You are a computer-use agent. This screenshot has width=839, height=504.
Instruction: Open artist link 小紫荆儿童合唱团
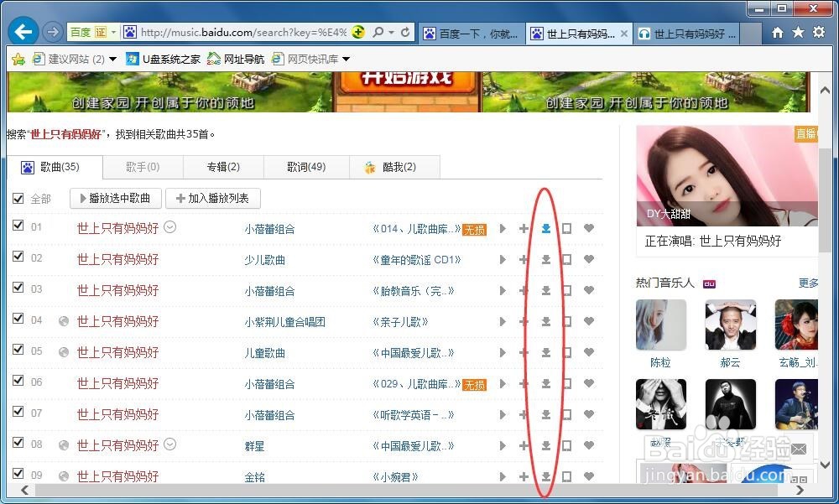coord(284,321)
